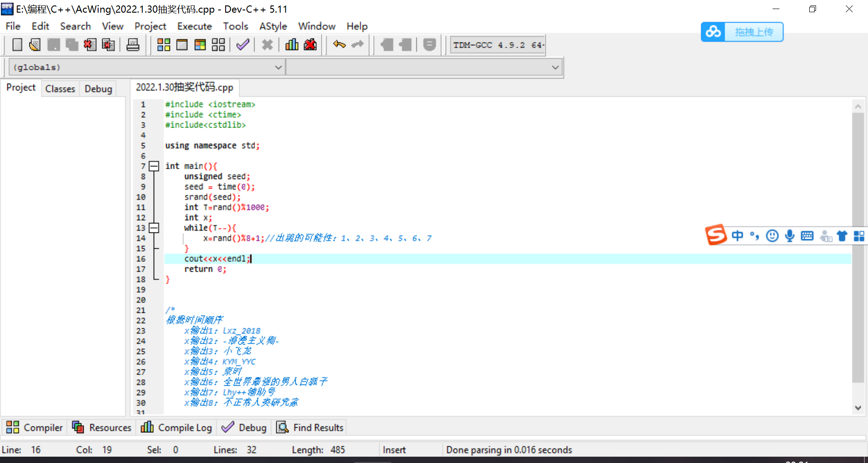Open the bottom Debug panel tab

pyautogui.click(x=244, y=427)
